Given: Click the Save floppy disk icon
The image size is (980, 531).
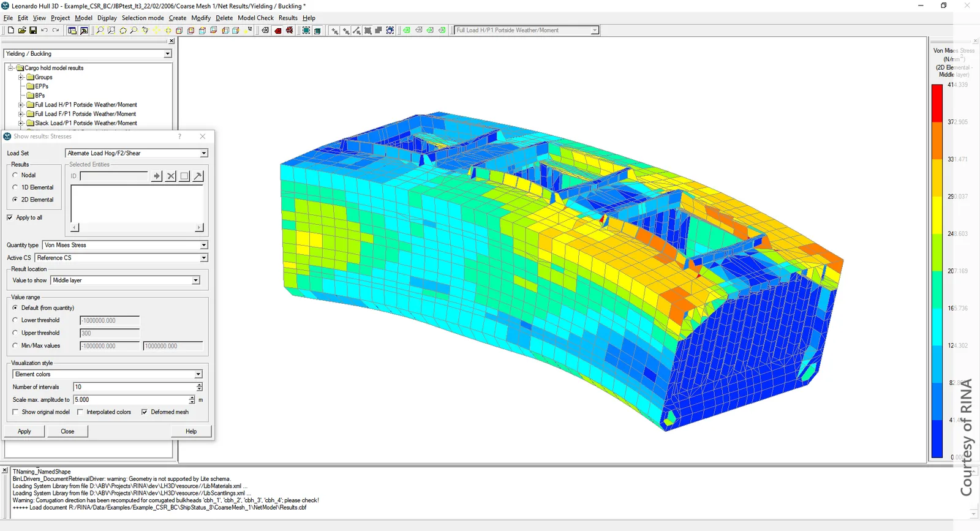Looking at the screenshot, I should (x=33, y=30).
